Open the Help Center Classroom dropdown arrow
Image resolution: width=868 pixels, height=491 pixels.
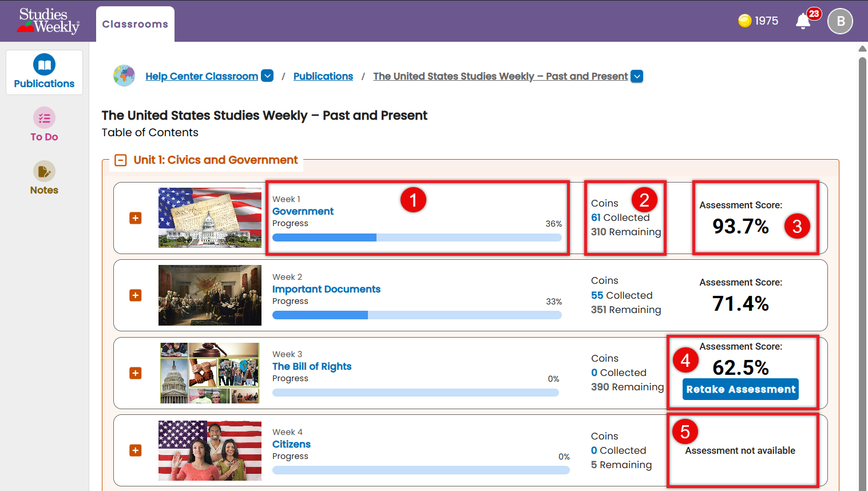pyautogui.click(x=267, y=76)
